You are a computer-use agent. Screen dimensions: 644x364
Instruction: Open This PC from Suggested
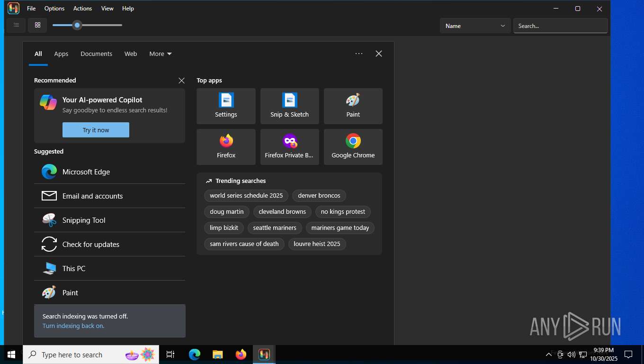[109, 268]
